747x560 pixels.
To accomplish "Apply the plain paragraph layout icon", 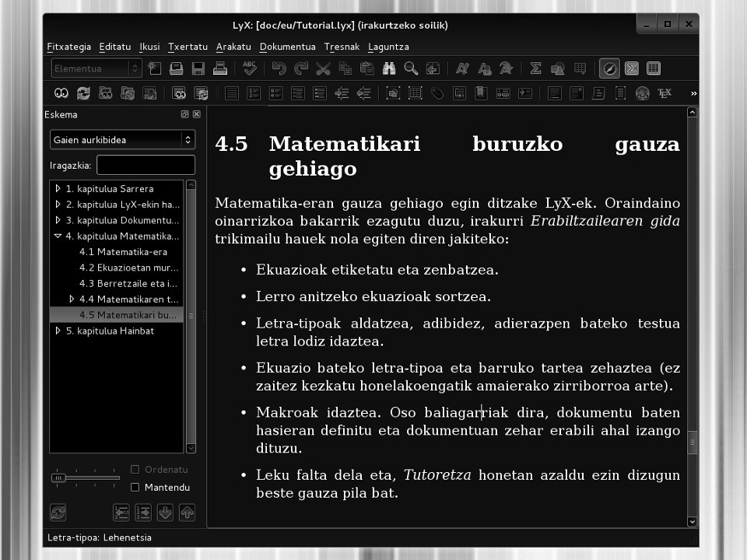I will pos(232,93).
